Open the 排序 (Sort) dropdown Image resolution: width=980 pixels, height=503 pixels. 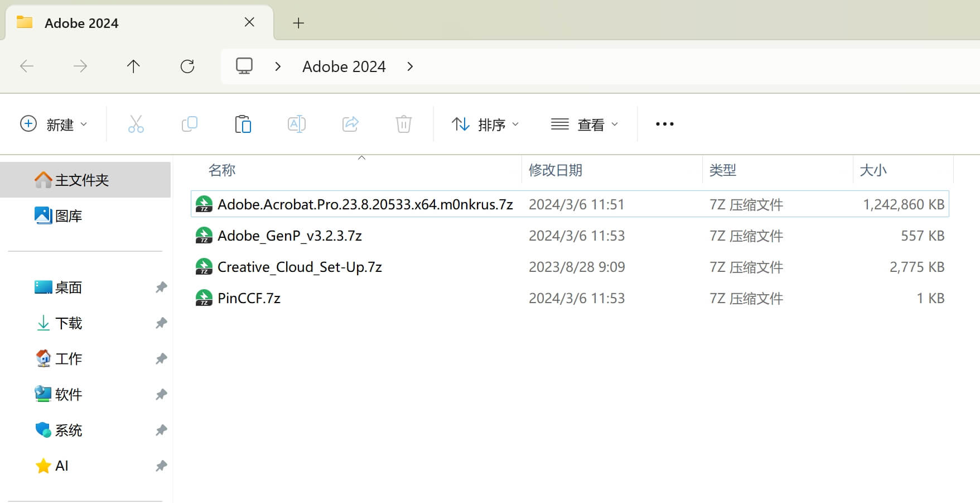coord(485,124)
